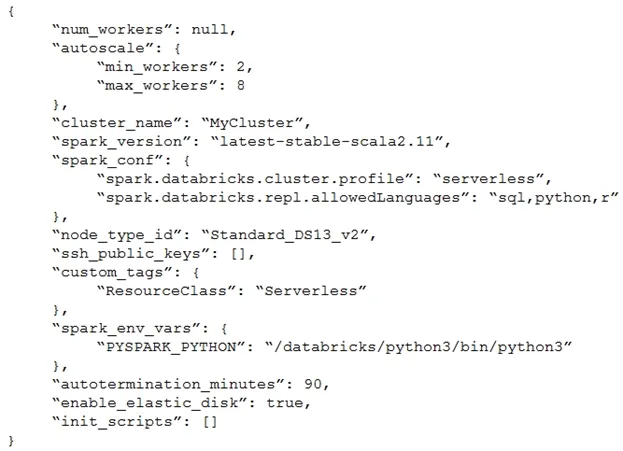Click the "sql,python,r" allowed languages value
Image resolution: width=623 pixels, height=451 pixels.
coord(554,198)
